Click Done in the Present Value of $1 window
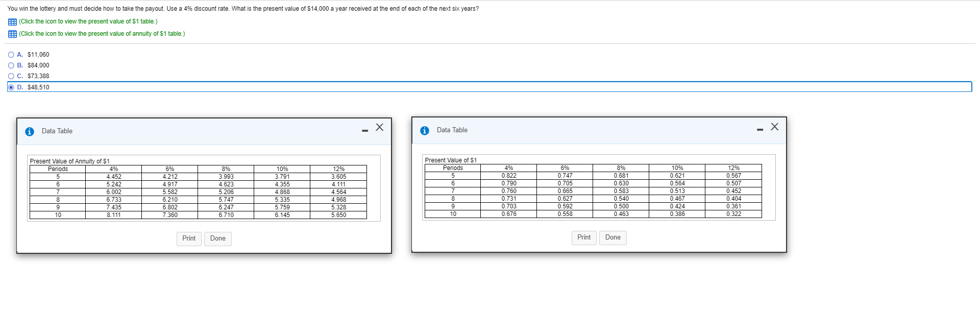Image resolution: width=980 pixels, height=334 pixels. coord(613,237)
